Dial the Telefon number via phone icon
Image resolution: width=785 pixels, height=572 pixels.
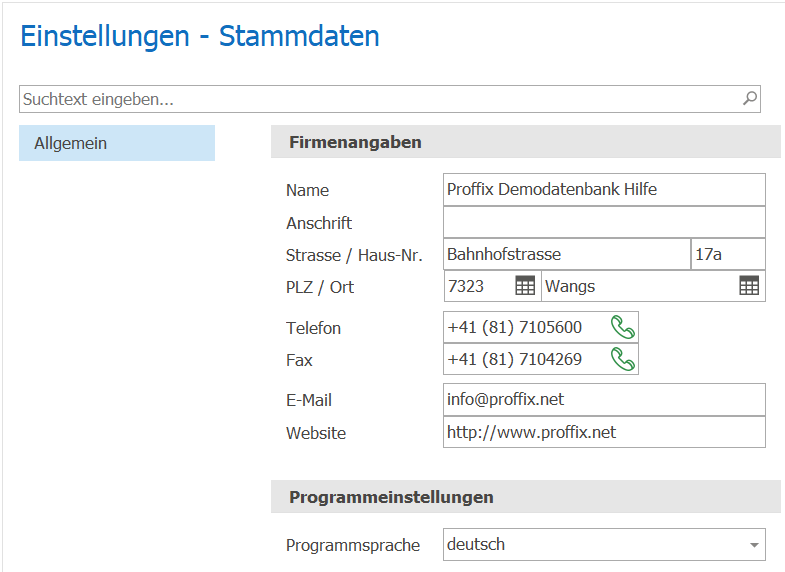coord(623,327)
